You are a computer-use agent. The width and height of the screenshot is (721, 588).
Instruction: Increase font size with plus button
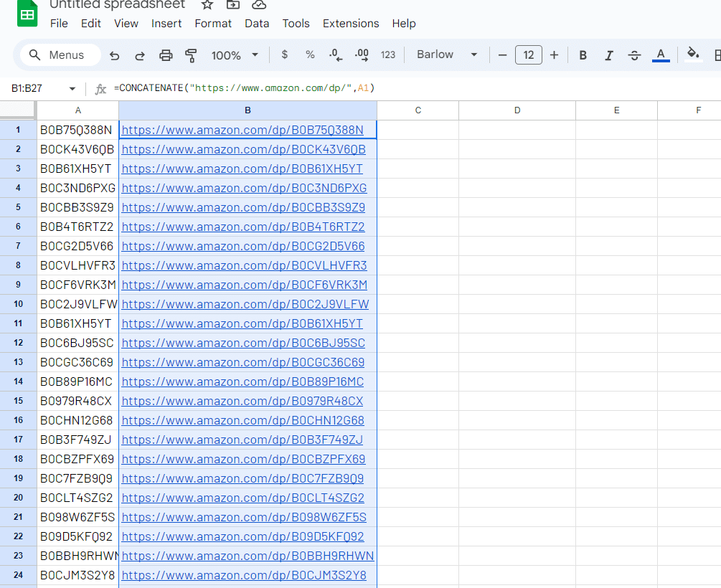click(x=554, y=55)
